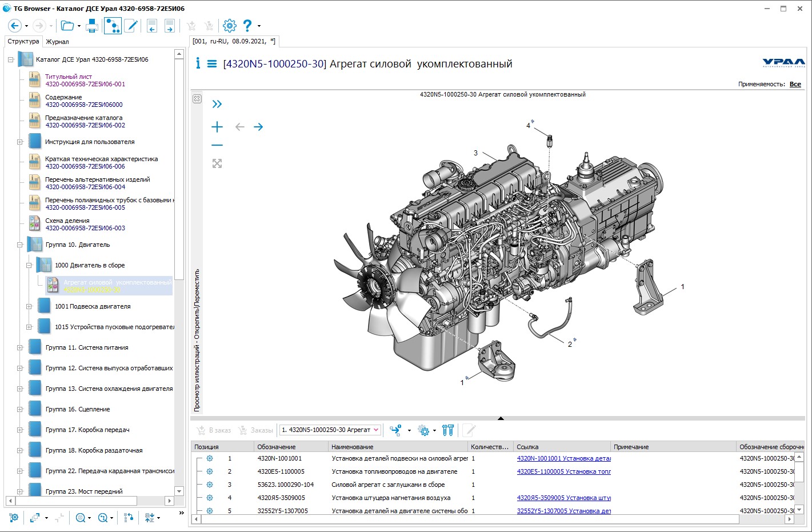The image size is (812, 532).
Task: Sort table by Обозначение column header
Action: pyautogui.click(x=291, y=447)
